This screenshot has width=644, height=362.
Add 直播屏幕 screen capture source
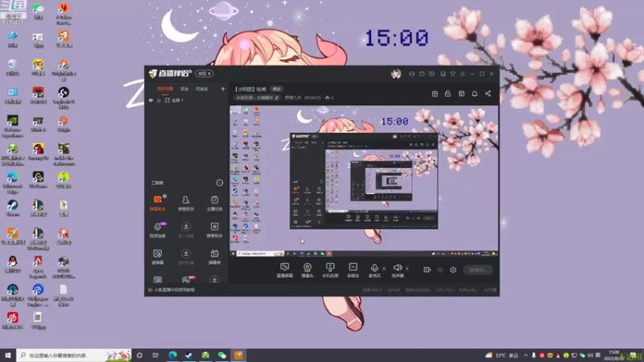285,270
